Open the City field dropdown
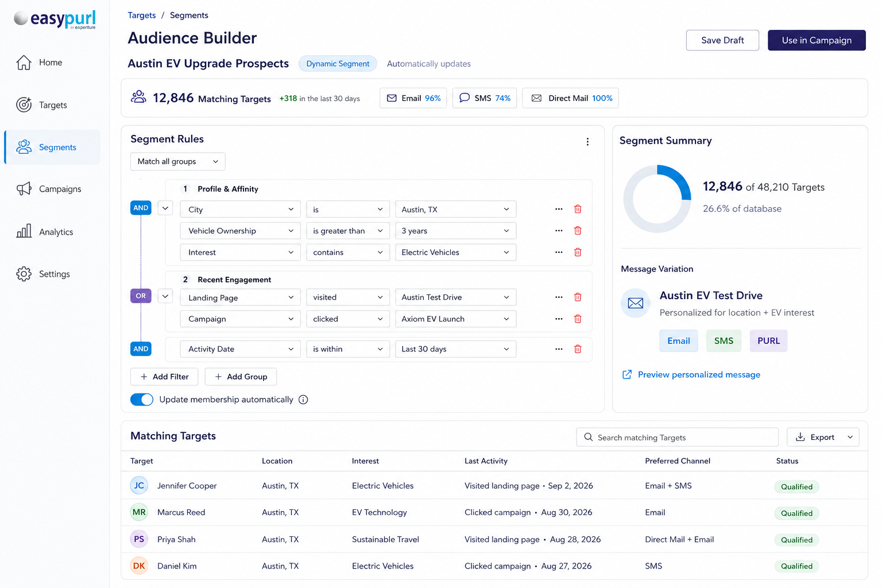The image size is (882, 588). [240, 210]
